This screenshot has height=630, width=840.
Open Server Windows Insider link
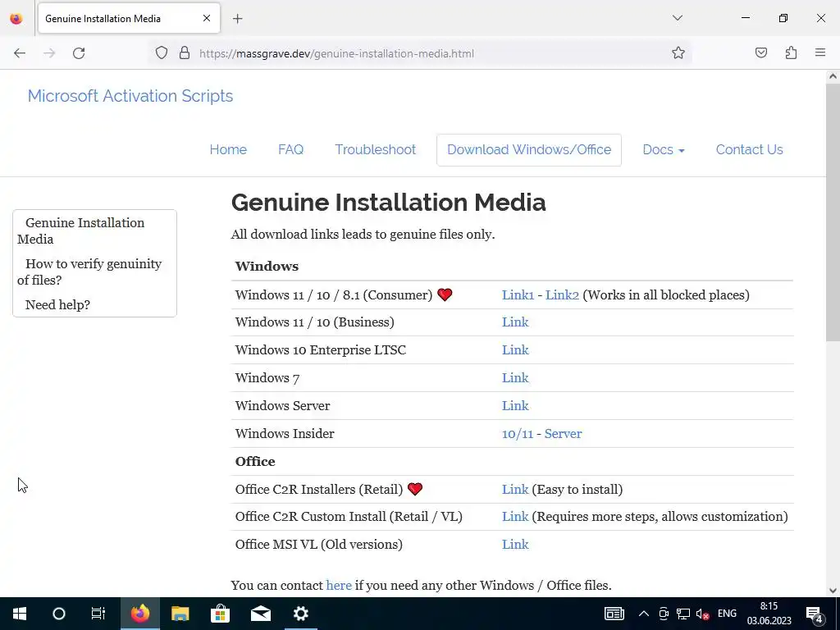coord(563,433)
